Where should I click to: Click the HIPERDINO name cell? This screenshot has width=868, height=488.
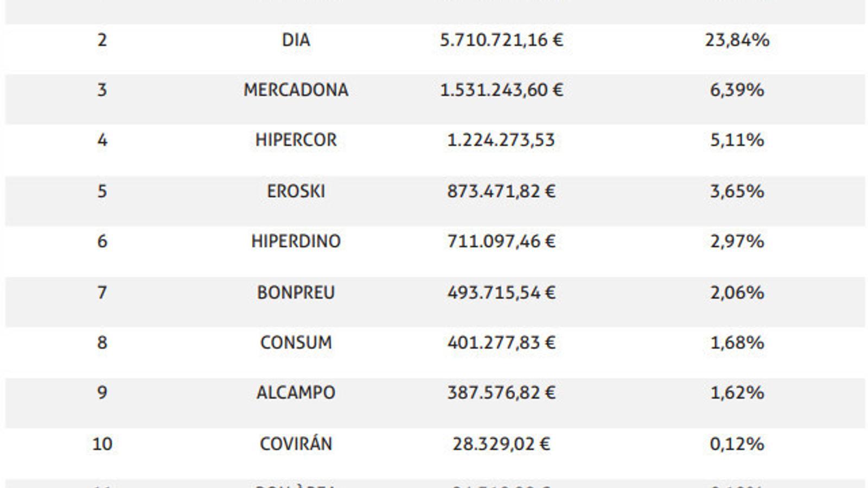click(x=296, y=241)
